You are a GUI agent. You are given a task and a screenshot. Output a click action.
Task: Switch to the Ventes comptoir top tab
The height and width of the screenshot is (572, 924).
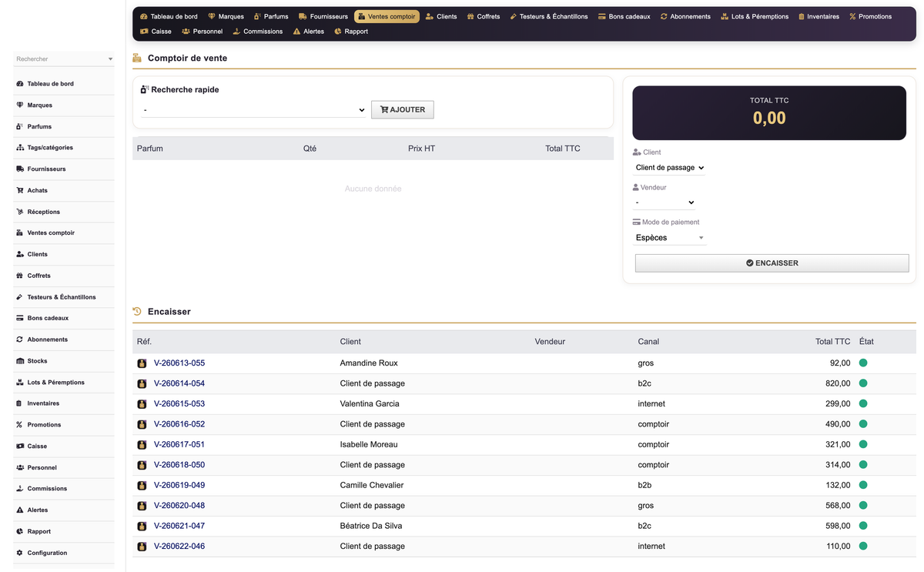(x=387, y=16)
